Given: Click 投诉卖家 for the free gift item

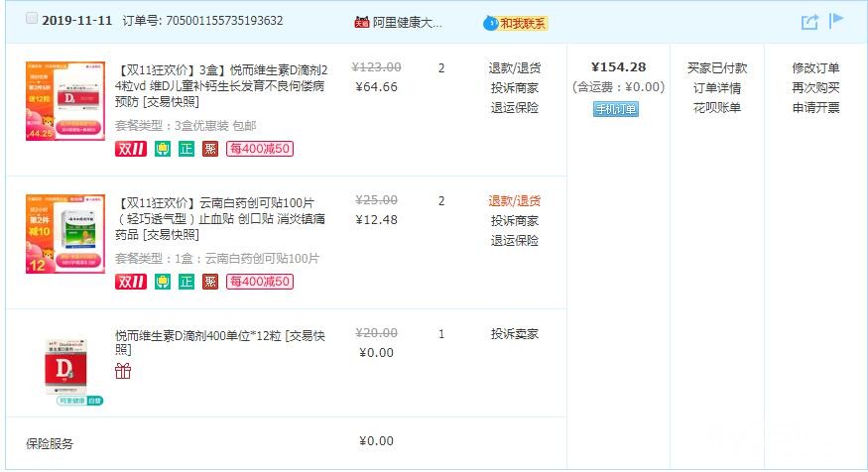Looking at the screenshot, I should click(514, 334).
